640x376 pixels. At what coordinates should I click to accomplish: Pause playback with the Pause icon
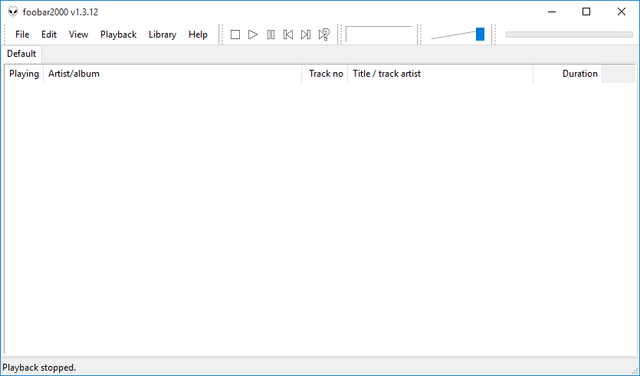271,35
